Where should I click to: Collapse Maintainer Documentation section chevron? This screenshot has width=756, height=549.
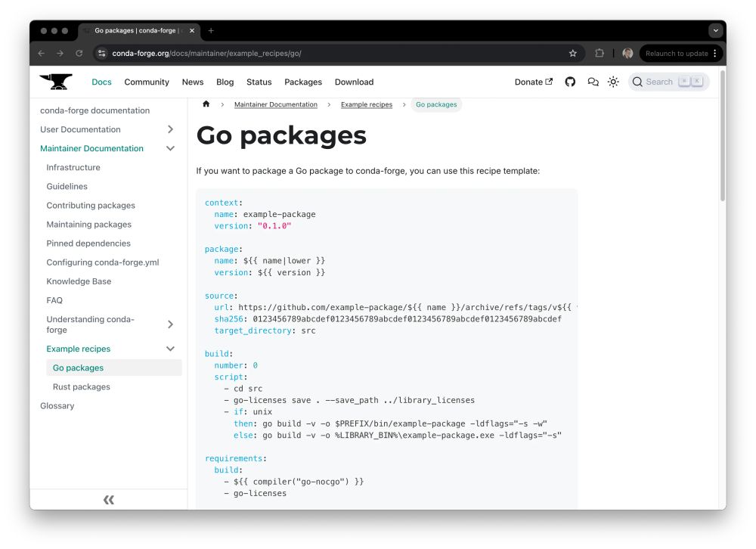click(170, 148)
